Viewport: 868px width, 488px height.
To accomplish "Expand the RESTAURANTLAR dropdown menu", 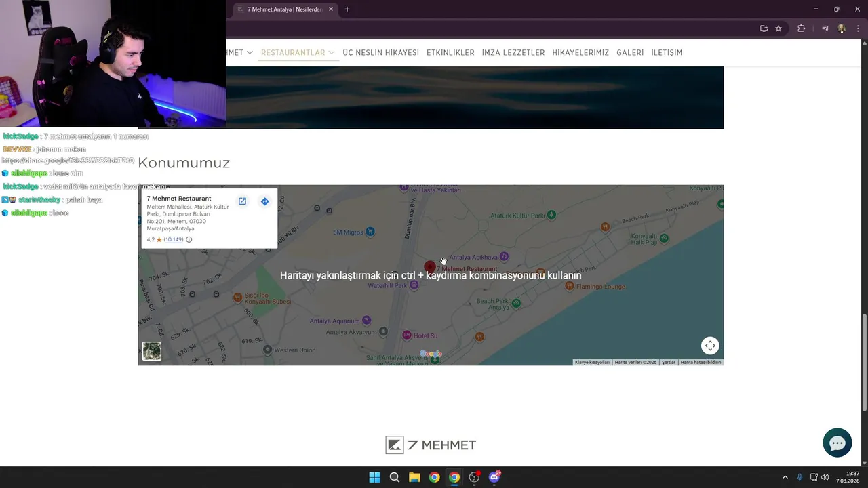I will pyautogui.click(x=298, y=52).
